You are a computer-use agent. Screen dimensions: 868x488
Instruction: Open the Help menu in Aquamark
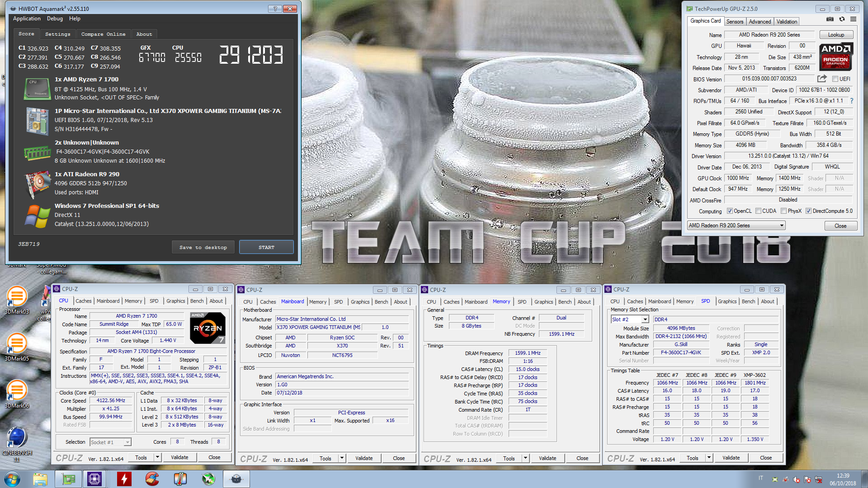75,19
